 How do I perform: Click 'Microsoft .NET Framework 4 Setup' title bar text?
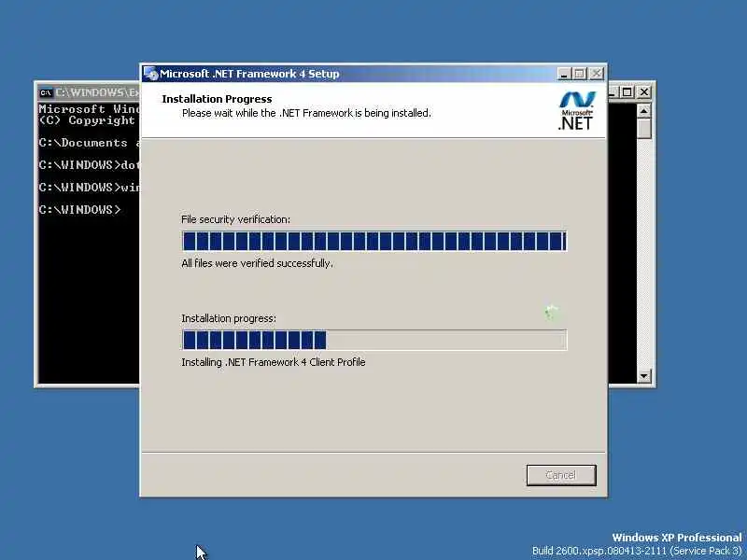(x=249, y=74)
